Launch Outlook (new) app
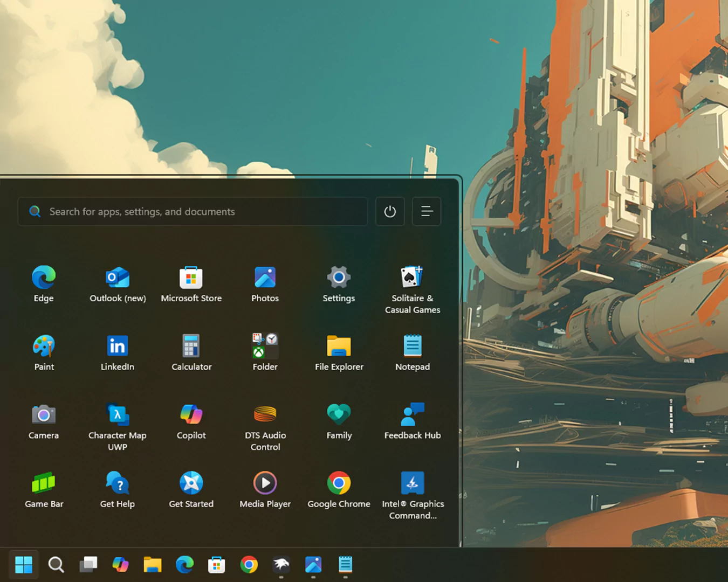The image size is (728, 582). tap(118, 284)
